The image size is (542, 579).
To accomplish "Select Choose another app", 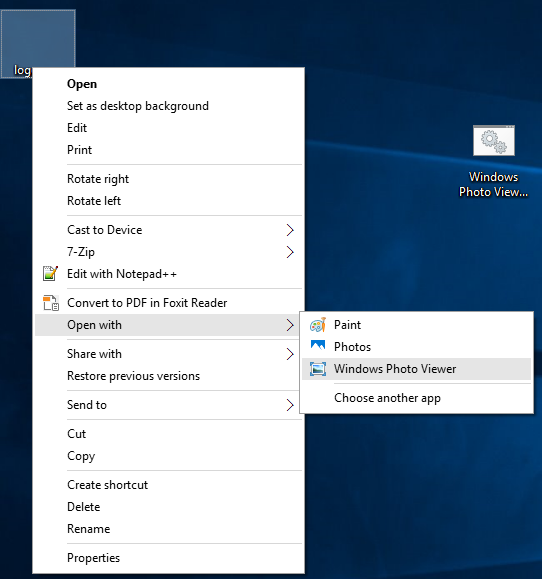I will click(416, 398).
